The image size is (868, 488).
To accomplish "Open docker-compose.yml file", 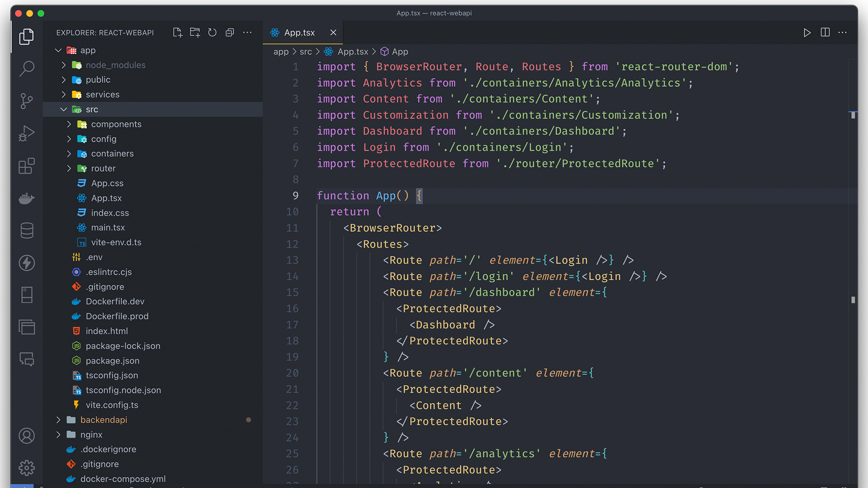I will pos(153,479).
